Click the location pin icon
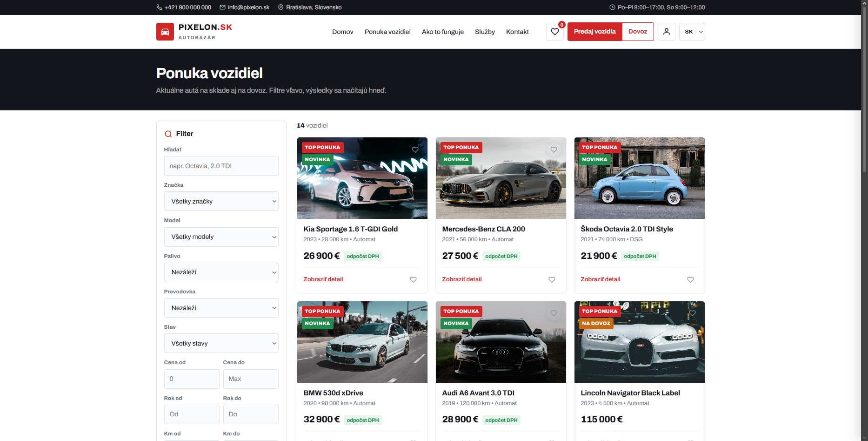Viewport: 868px width, 441px height. [x=280, y=7]
